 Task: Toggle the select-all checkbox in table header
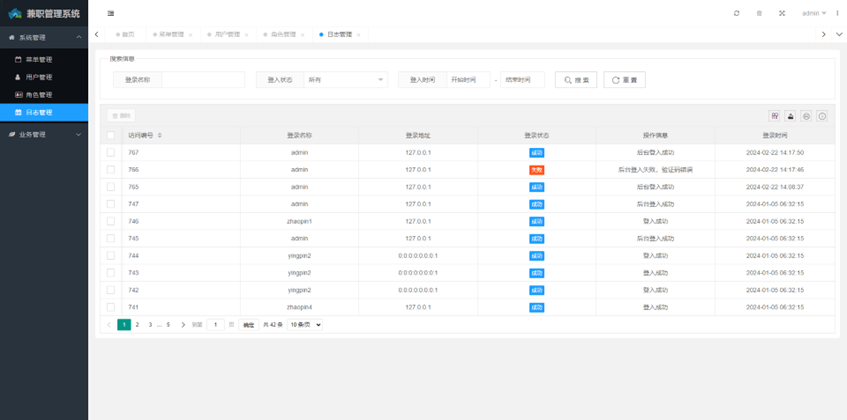[111, 135]
